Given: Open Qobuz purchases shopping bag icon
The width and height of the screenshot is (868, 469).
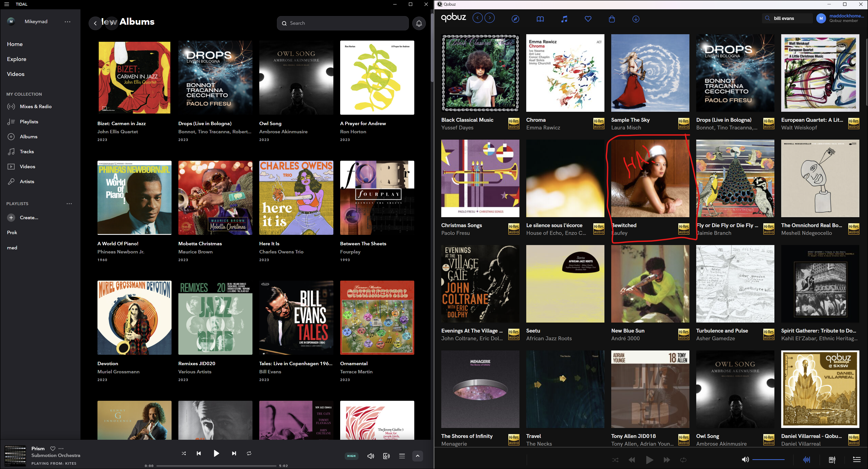Looking at the screenshot, I should pos(612,19).
